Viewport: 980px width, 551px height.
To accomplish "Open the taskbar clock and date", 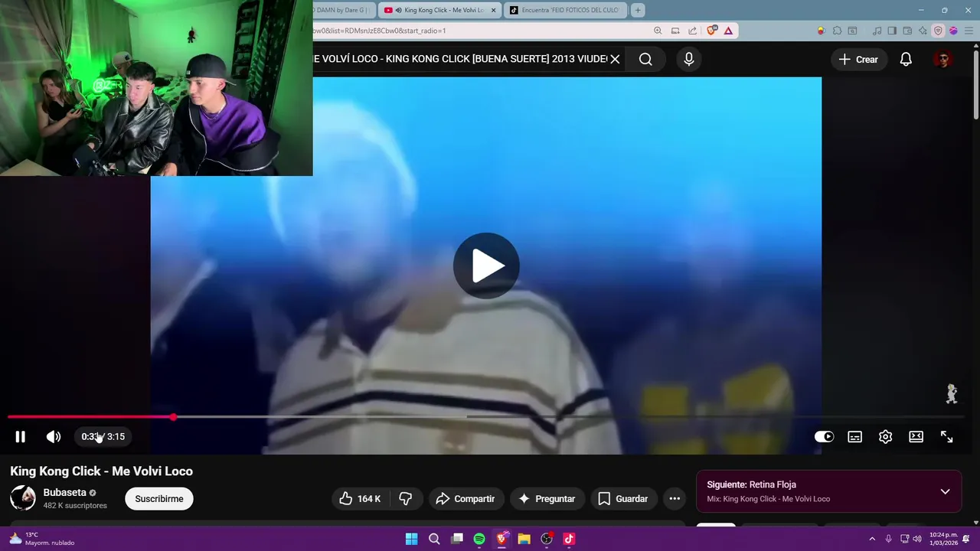I will tap(942, 539).
